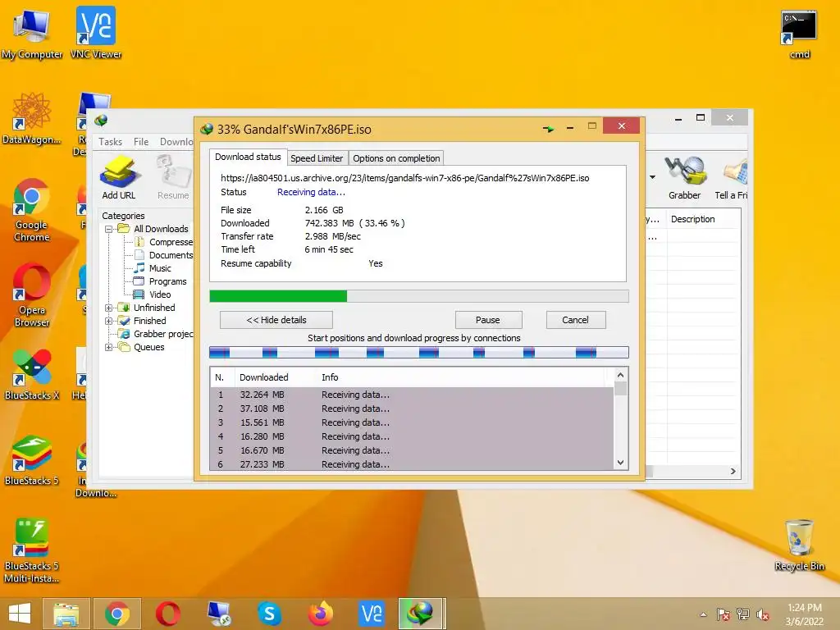
Task: Open Firefox from the taskbar
Action: pyautogui.click(x=321, y=614)
